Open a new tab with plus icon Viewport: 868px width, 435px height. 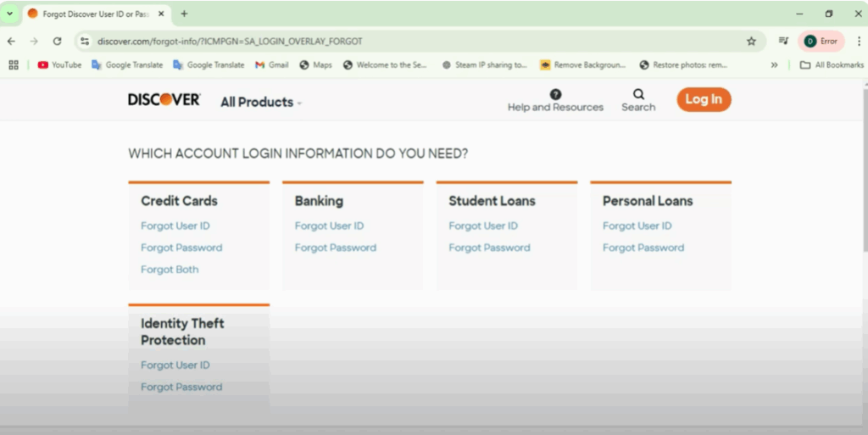(x=184, y=14)
